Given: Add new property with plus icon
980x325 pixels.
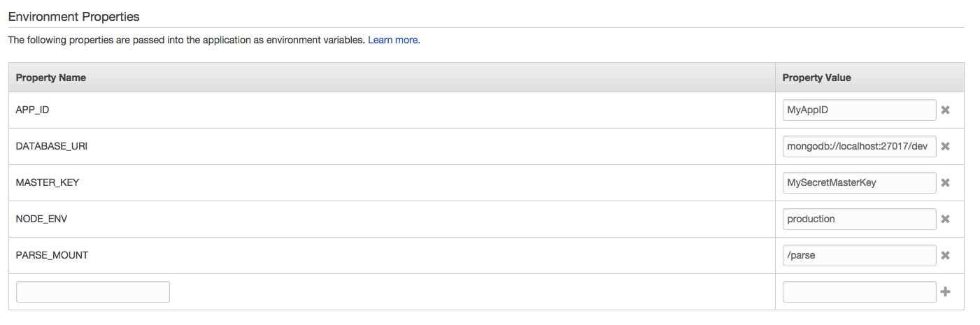Looking at the screenshot, I should click(945, 292).
